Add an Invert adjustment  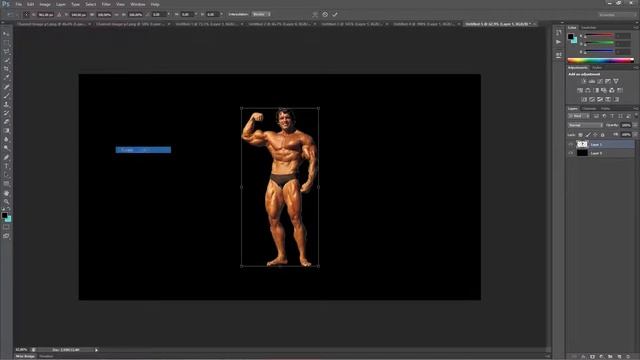[x=584, y=100]
